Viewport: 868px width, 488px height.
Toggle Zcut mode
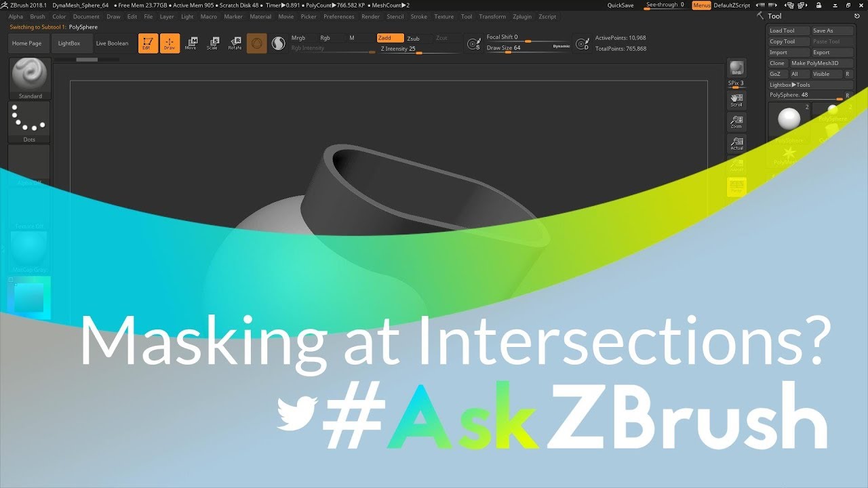[441, 38]
